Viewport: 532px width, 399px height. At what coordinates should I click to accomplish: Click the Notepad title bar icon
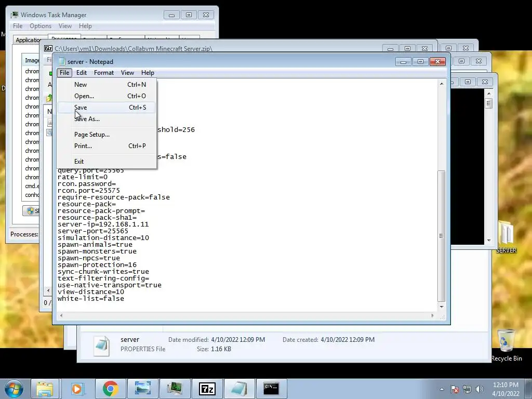(x=62, y=61)
